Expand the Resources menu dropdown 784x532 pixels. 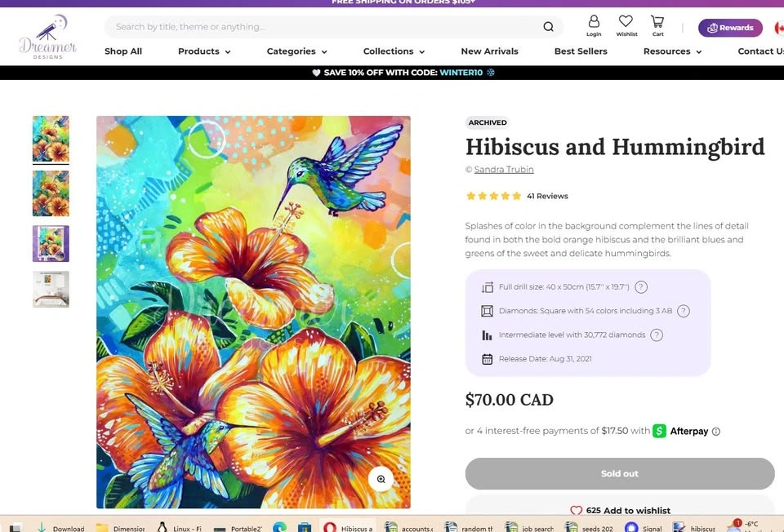(x=672, y=51)
